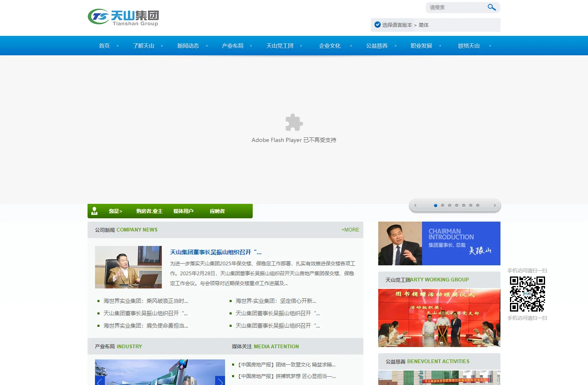
Task: Click the search magnifier icon
Action: pos(491,7)
